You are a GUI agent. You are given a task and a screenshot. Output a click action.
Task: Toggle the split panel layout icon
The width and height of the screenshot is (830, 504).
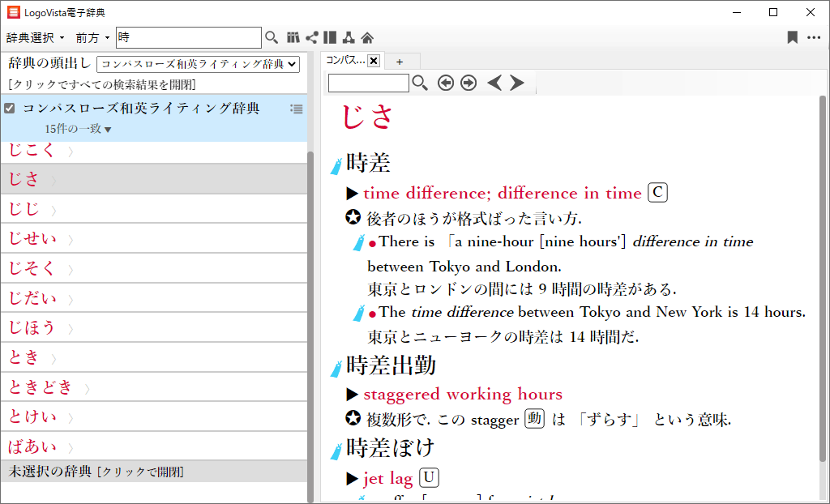click(330, 37)
